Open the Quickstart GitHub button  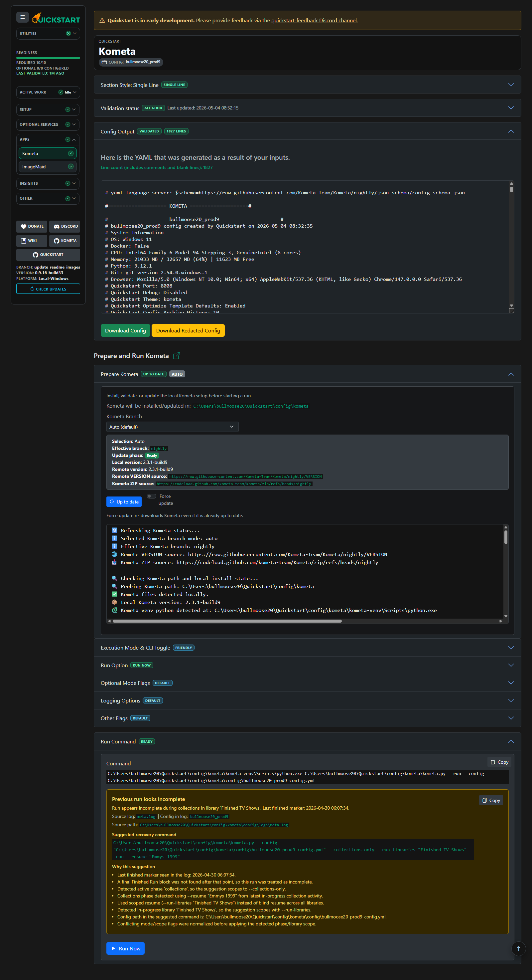(x=48, y=255)
